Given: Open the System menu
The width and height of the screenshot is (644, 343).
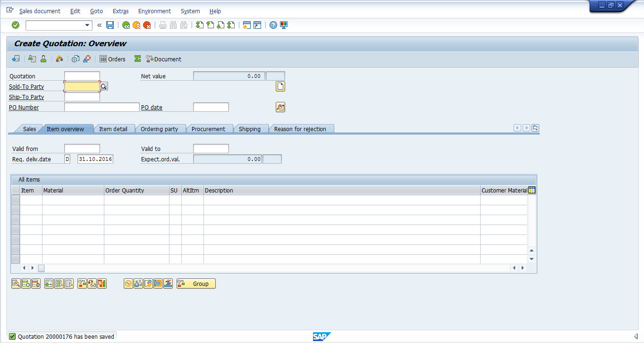Looking at the screenshot, I should pos(190,11).
